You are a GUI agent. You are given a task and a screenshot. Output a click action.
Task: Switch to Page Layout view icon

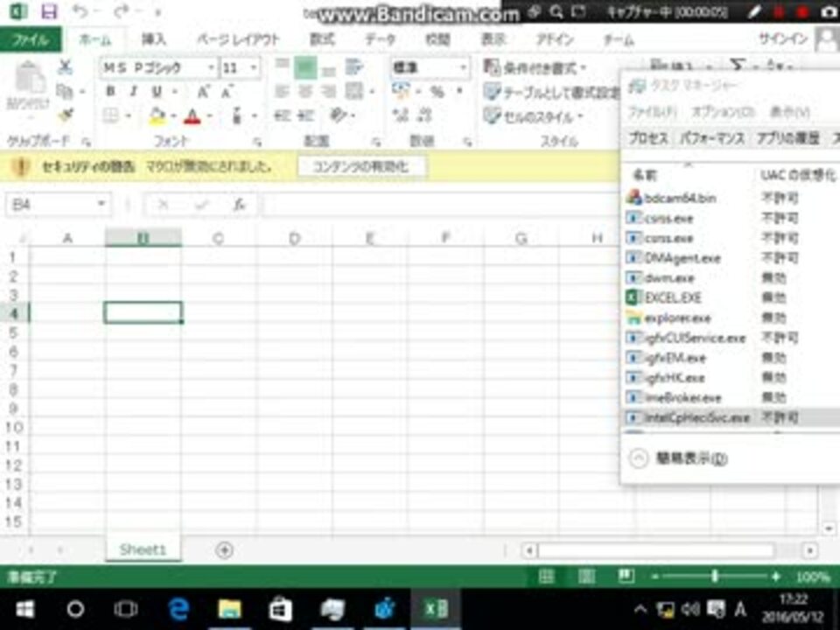(x=586, y=577)
